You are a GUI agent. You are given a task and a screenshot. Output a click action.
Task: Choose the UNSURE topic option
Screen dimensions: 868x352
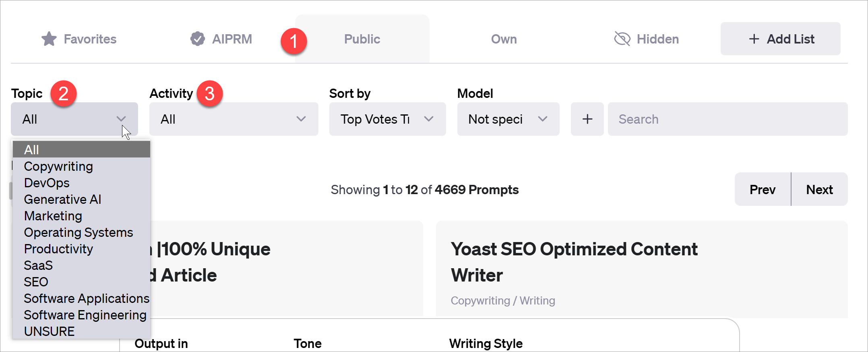pyautogui.click(x=49, y=331)
